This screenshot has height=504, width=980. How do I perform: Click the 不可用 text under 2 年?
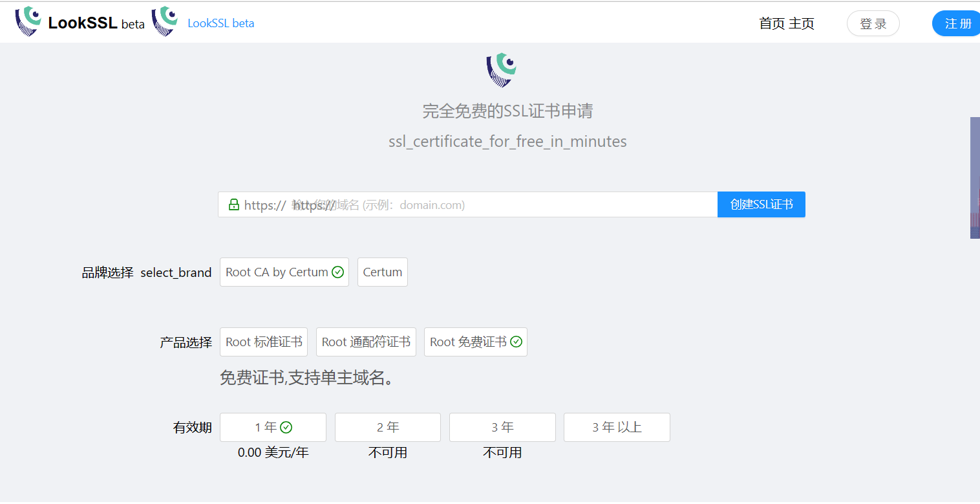(x=388, y=453)
